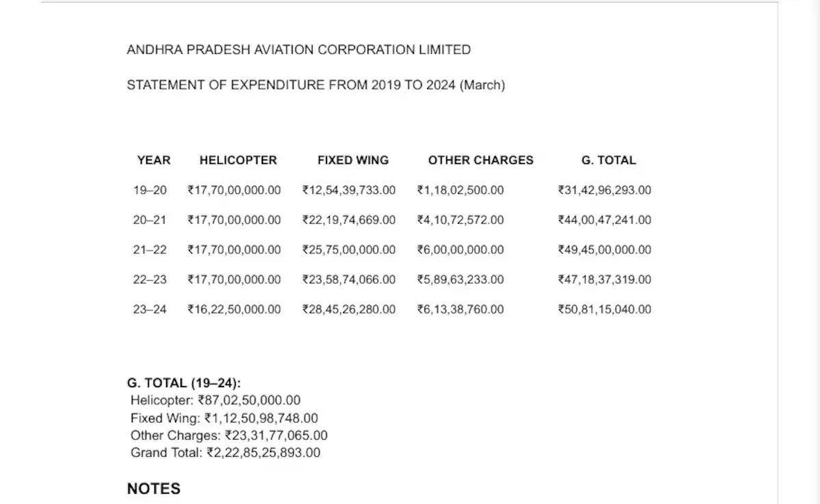Click the ₹12,54,39,733.00 fixed wing amount
820x504 pixels.
(x=348, y=191)
